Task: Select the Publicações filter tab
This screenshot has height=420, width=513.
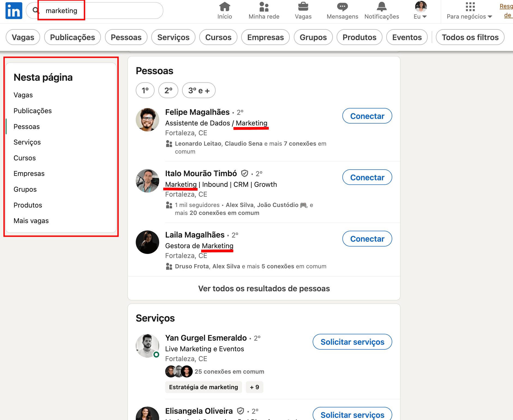Action: pos(72,37)
